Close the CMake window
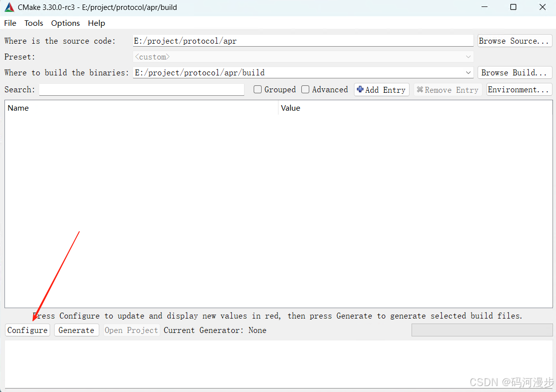 pos(542,7)
